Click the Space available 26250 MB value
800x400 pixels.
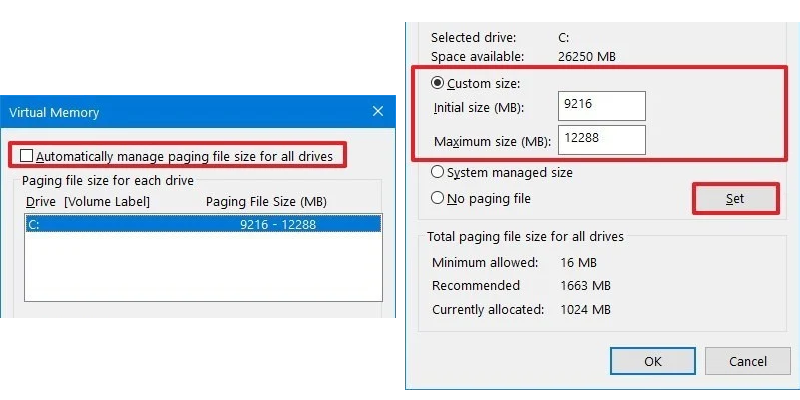coord(587,57)
